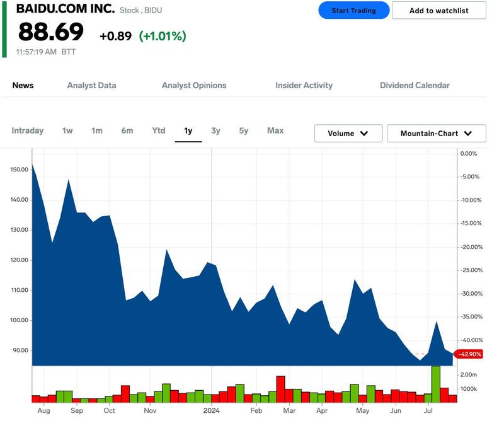The width and height of the screenshot is (504, 428).
Task: Click the 2.00m volume axis label
Action: (469, 374)
